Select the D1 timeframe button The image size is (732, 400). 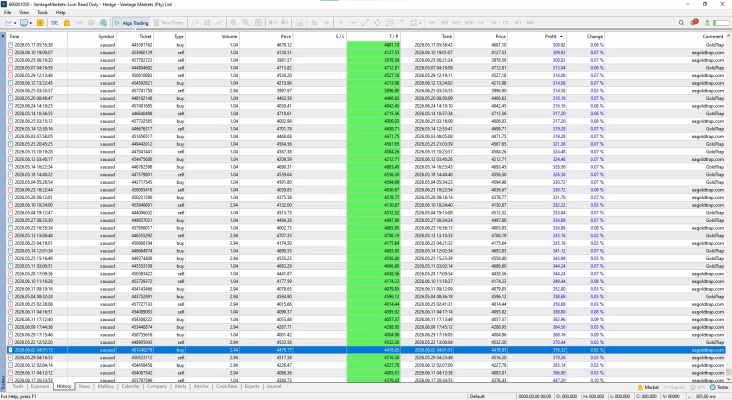point(506,22)
